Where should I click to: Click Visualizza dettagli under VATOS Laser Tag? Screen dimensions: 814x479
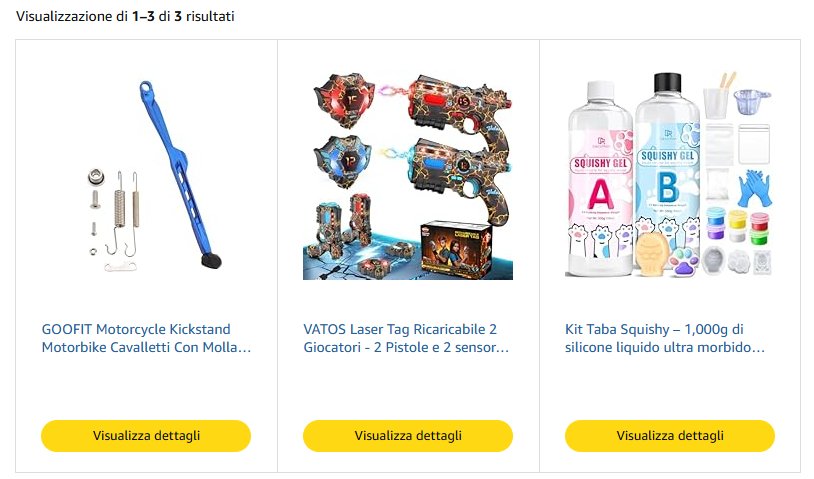tap(408, 435)
